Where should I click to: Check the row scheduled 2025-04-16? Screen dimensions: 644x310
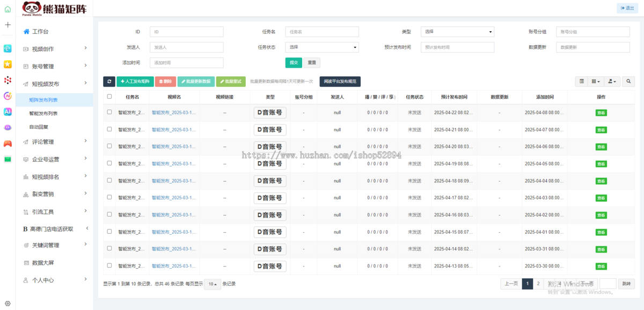click(109, 214)
